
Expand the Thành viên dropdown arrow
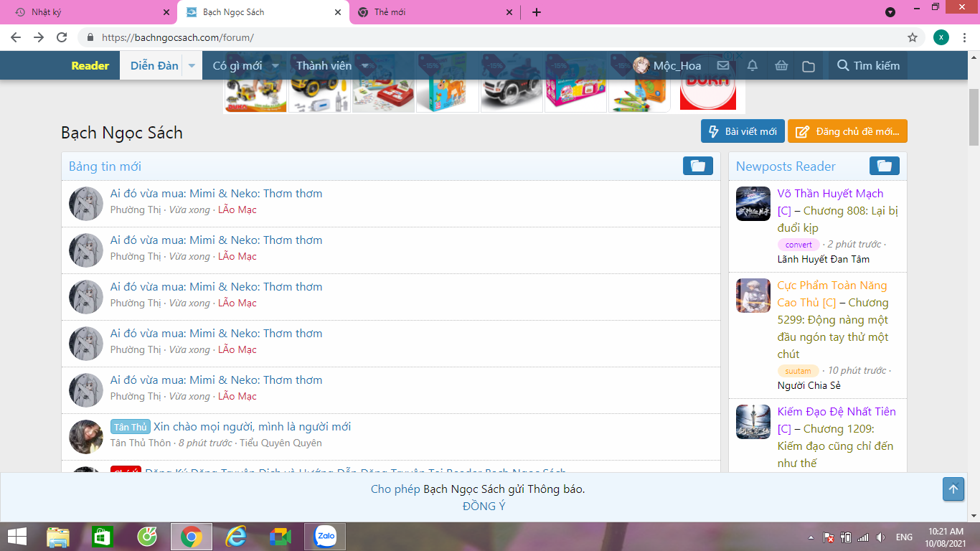364,66
